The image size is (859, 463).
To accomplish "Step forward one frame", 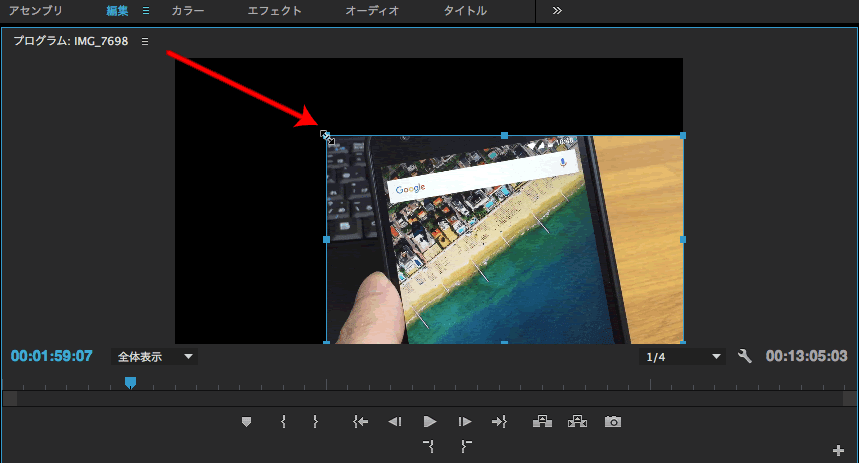I will click(465, 421).
